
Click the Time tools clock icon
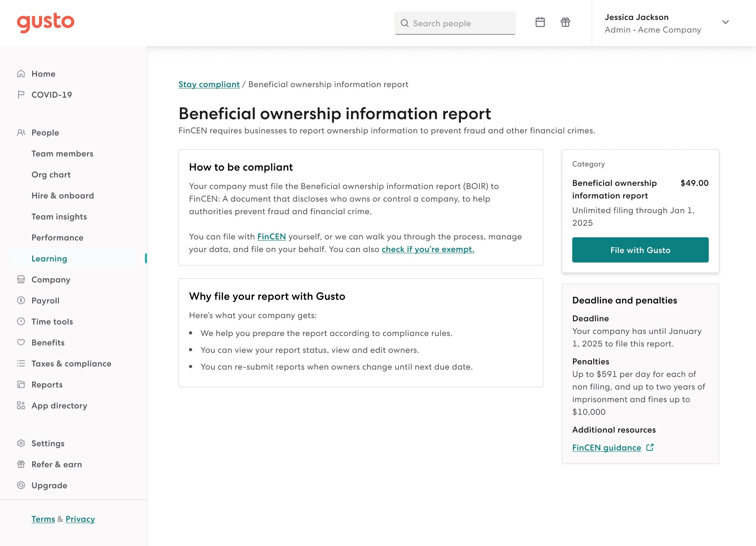point(21,322)
